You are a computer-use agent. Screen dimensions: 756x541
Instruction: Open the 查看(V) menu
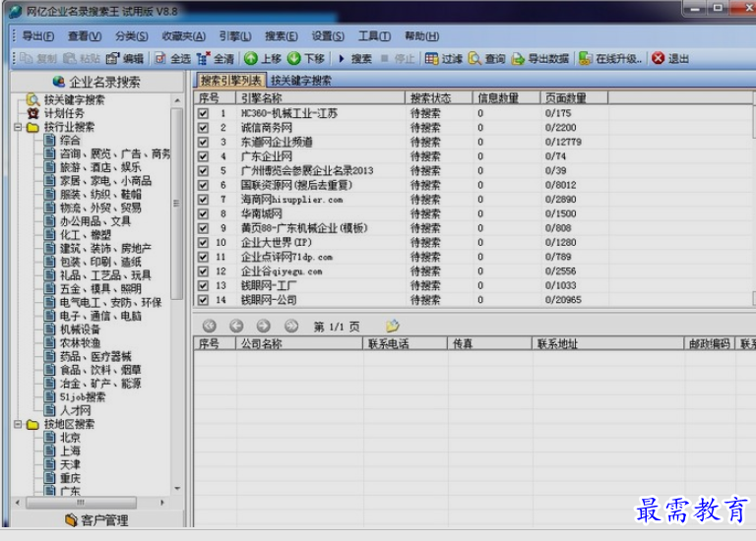[x=85, y=36]
